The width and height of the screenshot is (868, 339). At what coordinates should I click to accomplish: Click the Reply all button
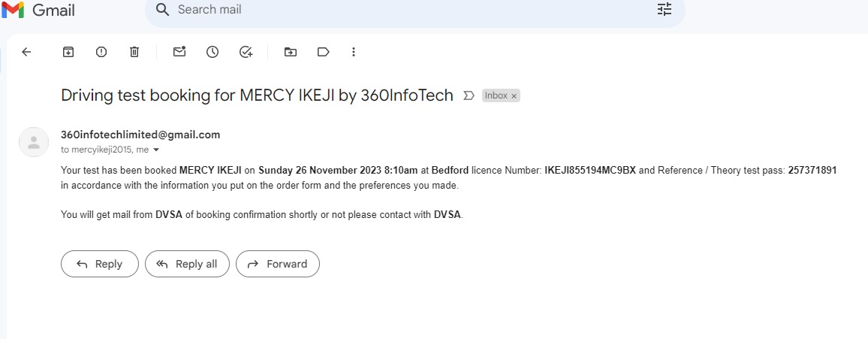(187, 264)
